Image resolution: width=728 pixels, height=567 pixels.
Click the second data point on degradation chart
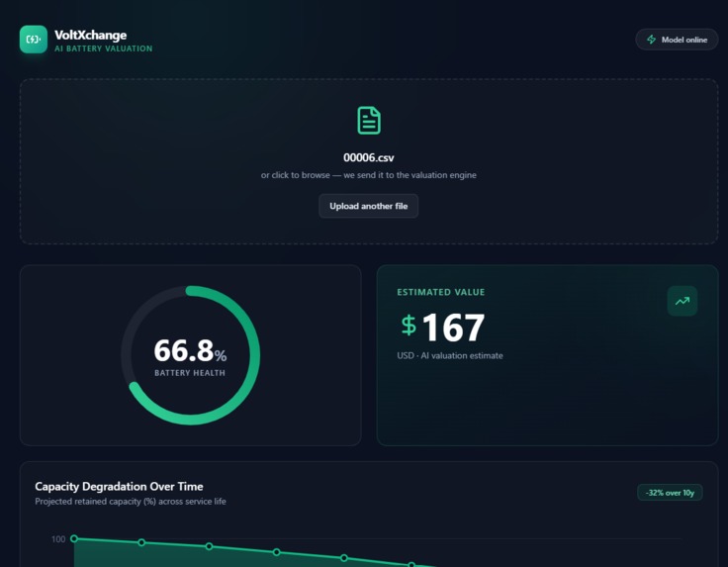(x=141, y=542)
